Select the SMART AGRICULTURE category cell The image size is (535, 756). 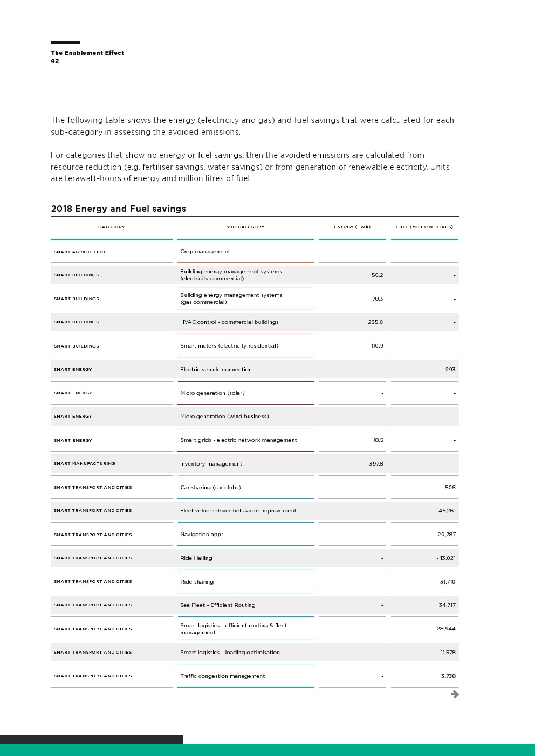80,252
